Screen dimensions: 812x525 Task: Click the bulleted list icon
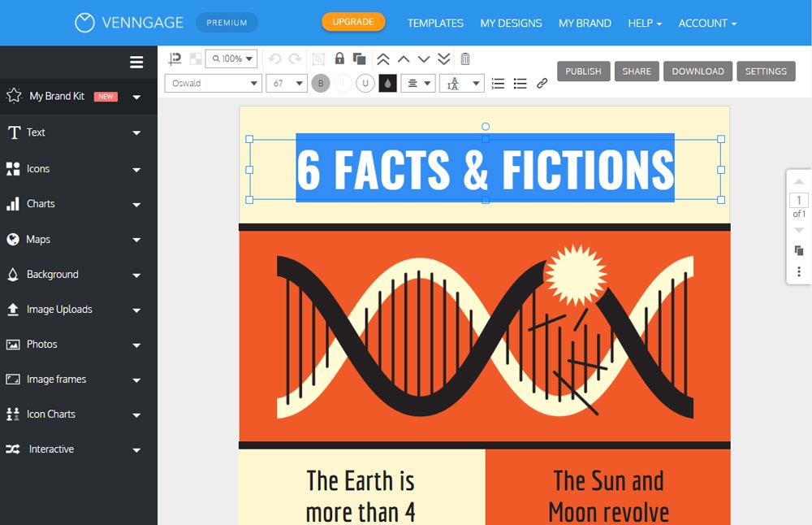click(x=520, y=83)
